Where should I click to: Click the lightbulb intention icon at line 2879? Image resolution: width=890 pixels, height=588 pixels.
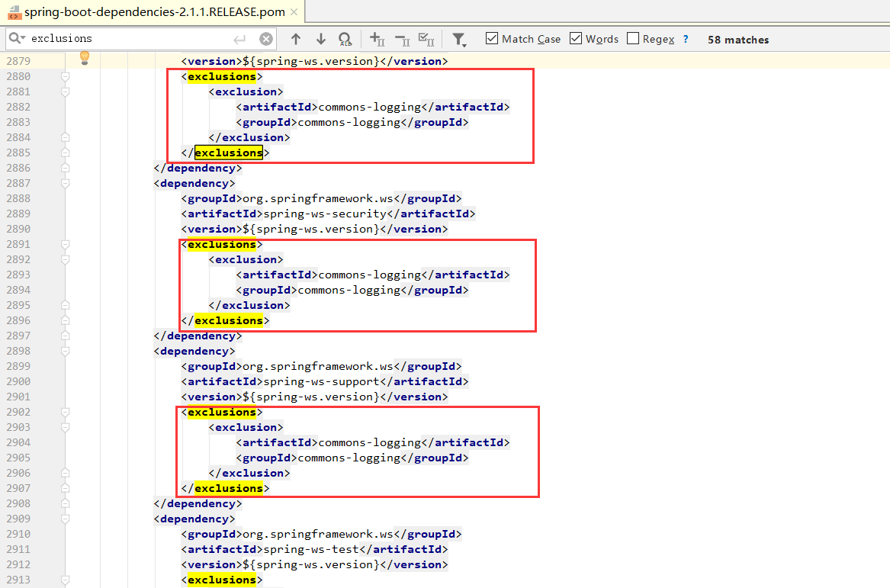85,56
